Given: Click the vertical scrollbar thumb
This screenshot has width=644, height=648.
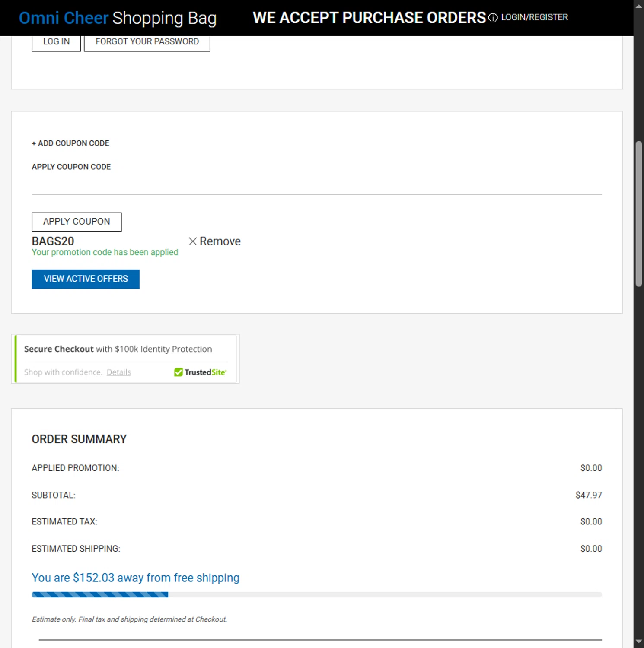Looking at the screenshot, I should pos(638,213).
